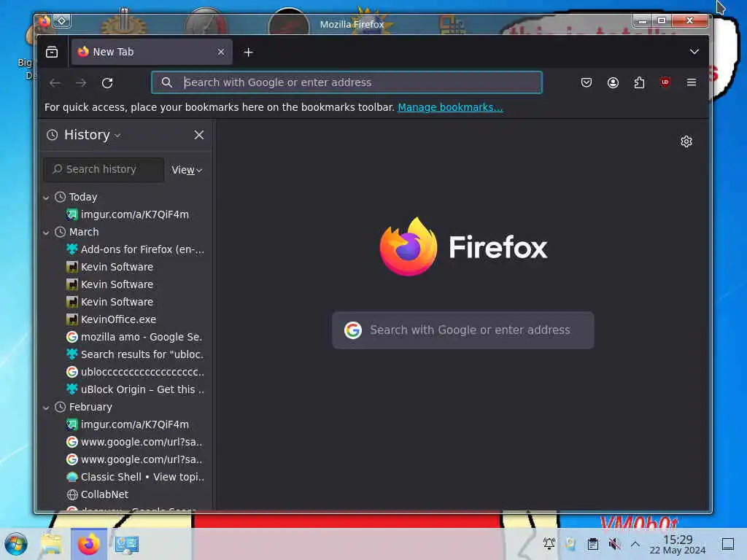Close the History sidebar
747x560 pixels.
point(198,135)
